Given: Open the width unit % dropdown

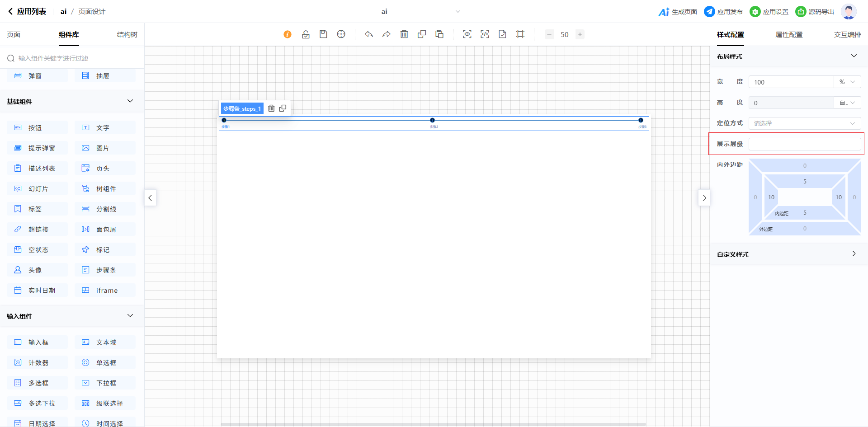Looking at the screenshot, I should (847, 82).
